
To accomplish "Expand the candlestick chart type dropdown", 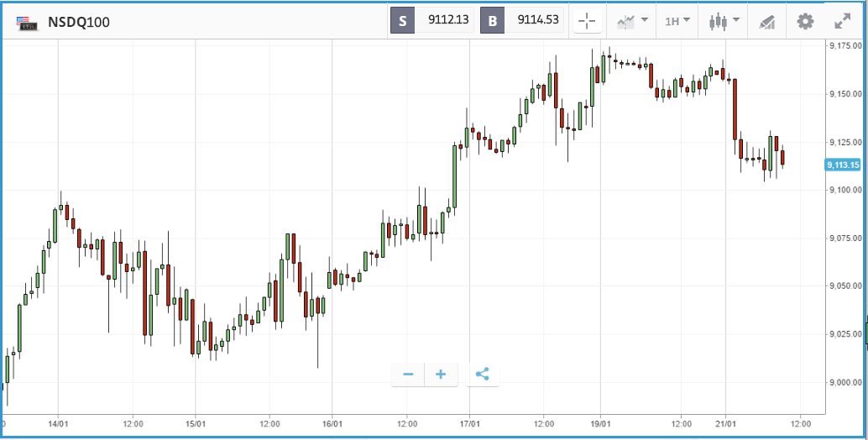I will tap(724, 22).
